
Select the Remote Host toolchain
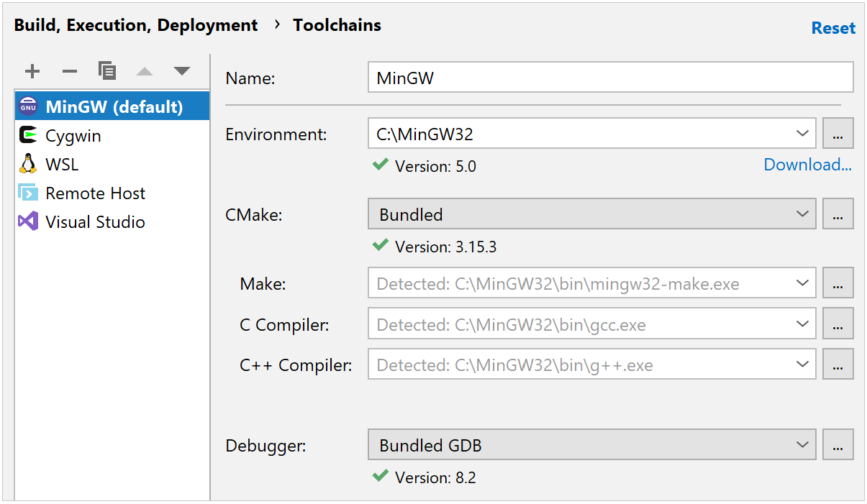coord(112,193)
